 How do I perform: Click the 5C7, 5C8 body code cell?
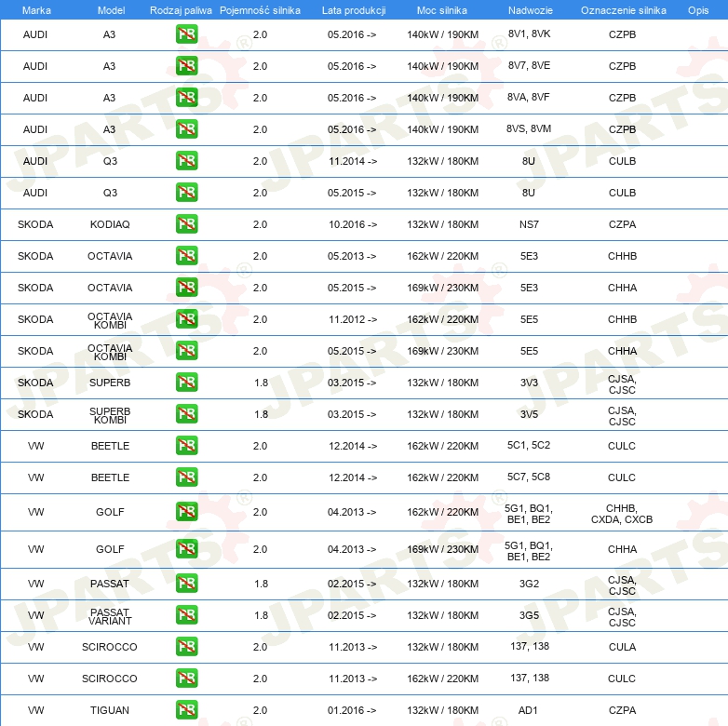[x=529, y=477]
